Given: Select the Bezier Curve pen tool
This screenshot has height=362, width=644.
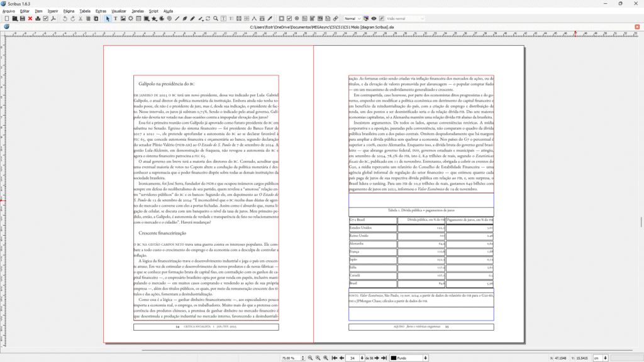Looking at the screenshot, I should 185,18.
